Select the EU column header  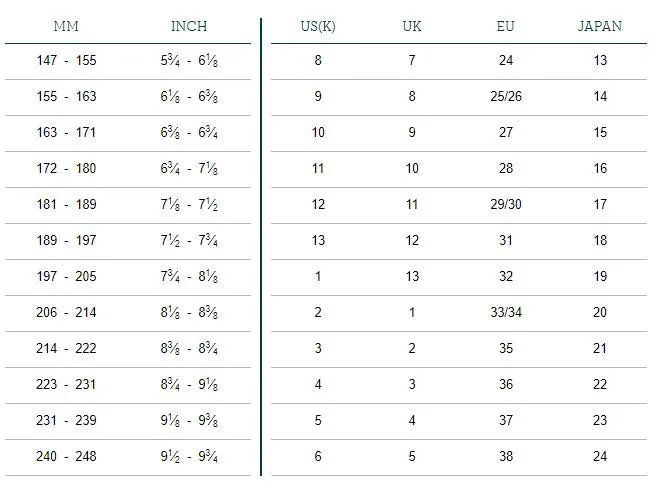[505, 27]
